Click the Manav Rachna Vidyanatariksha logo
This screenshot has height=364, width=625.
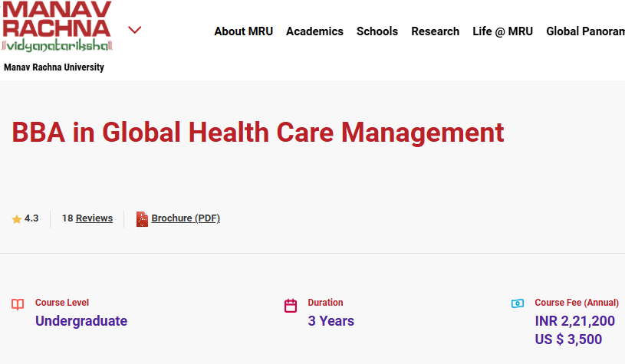pyautogui.click(x=57, y=28)
